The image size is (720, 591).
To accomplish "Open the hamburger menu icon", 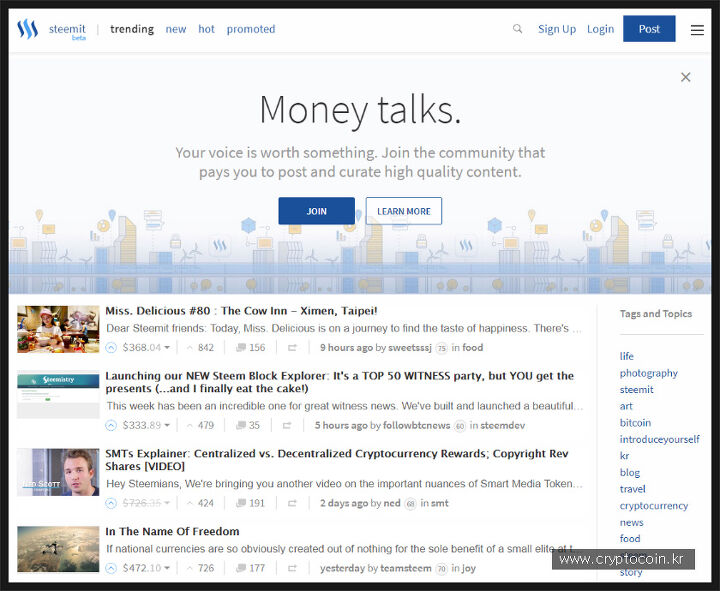I will pos(697,30).
